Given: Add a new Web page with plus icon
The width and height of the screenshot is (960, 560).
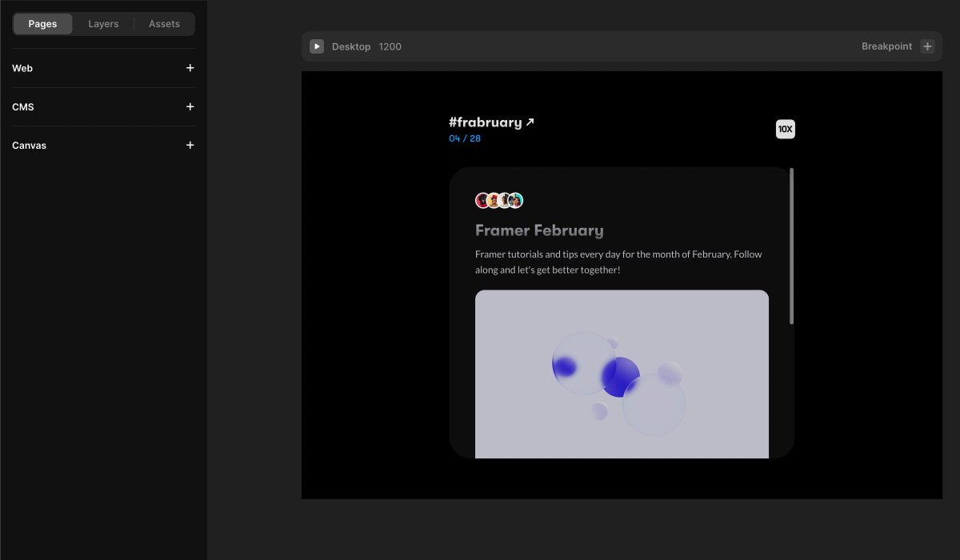Looking at the screenshot, I should point(190,68).
